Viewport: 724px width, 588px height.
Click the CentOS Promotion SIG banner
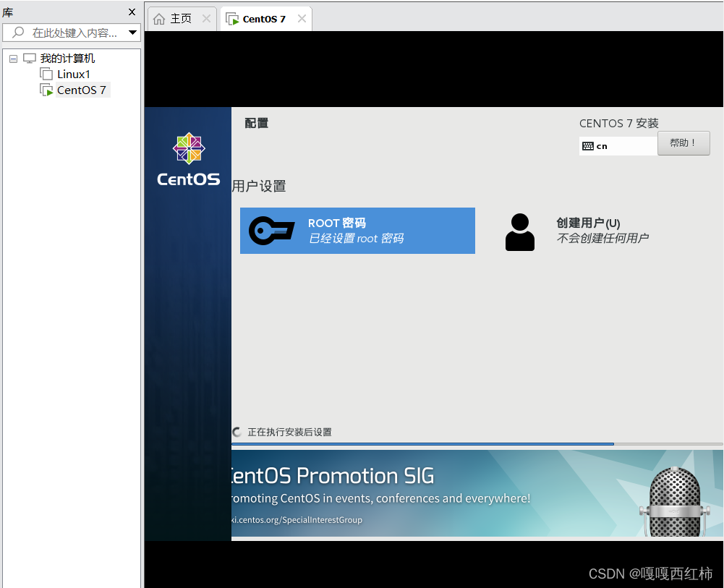(x=477, y=493)
